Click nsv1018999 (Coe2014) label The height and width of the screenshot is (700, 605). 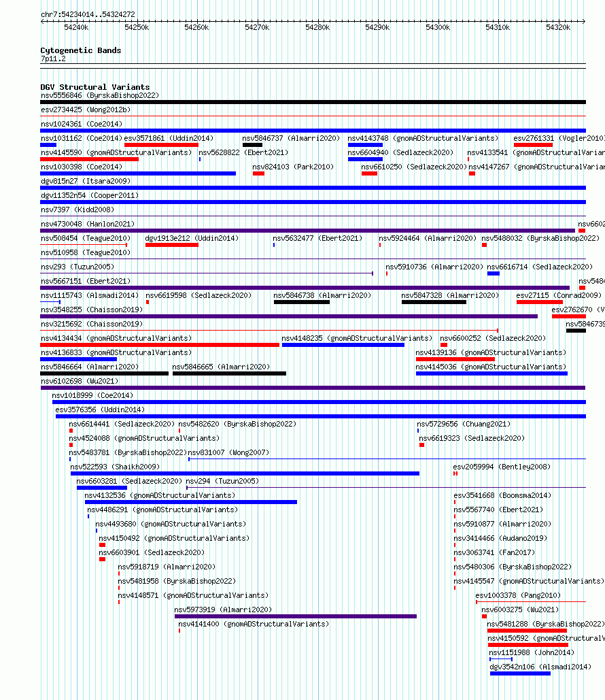(92, 395)
